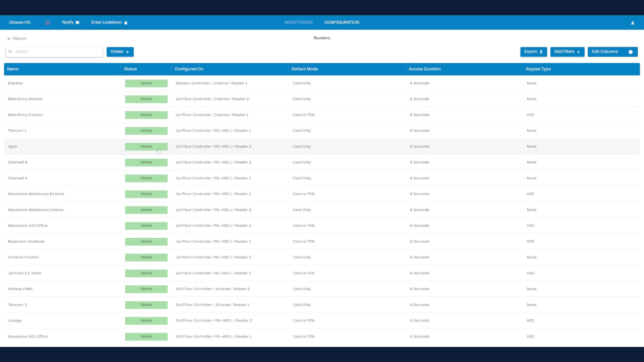Click the magnifier icon in search box
The height and width of the screenshot is (362, 644).
pos(10,52)
